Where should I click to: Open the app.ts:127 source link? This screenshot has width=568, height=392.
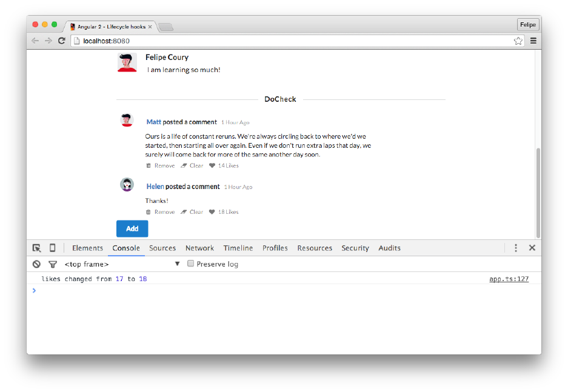point(509,279)
